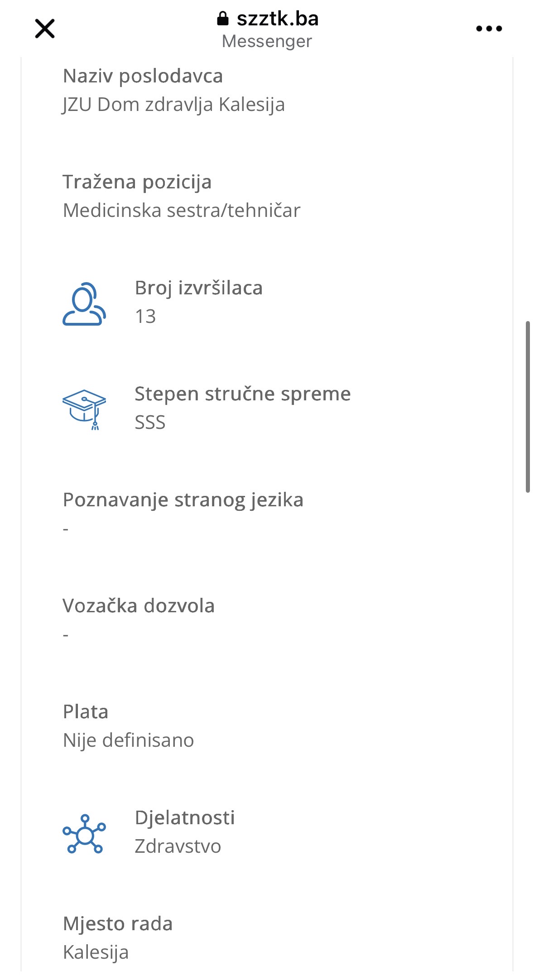Tap the Naziv poslodavca heading
Screen dimensions: 534x980
pyautogui.click(x=143, y=76)
